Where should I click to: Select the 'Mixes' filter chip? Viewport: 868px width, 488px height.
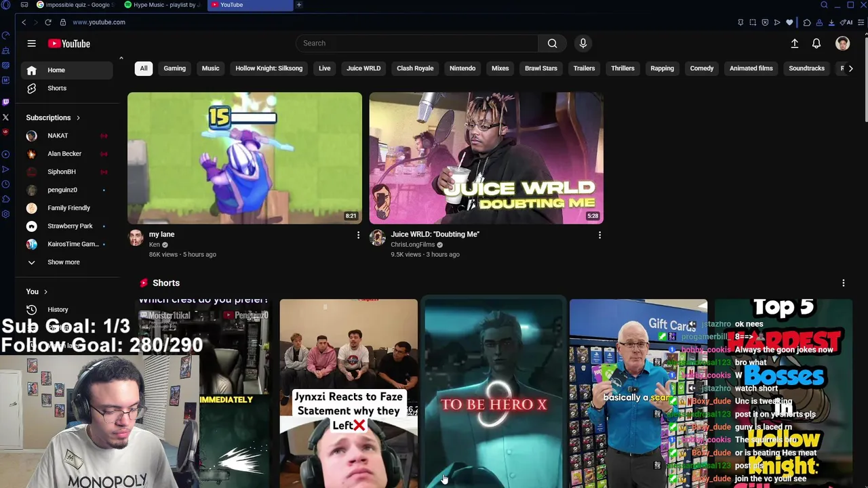click(500, 68)
